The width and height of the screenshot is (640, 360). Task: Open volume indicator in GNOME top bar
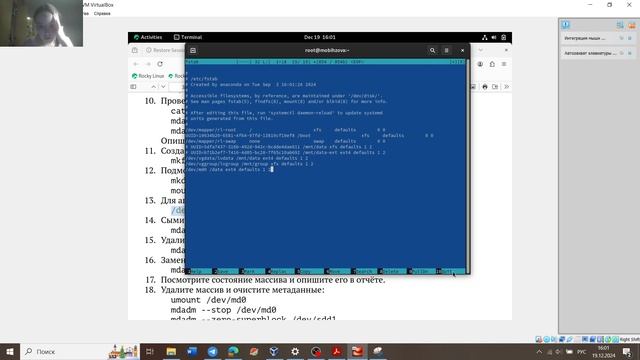[x=494, y=37]
